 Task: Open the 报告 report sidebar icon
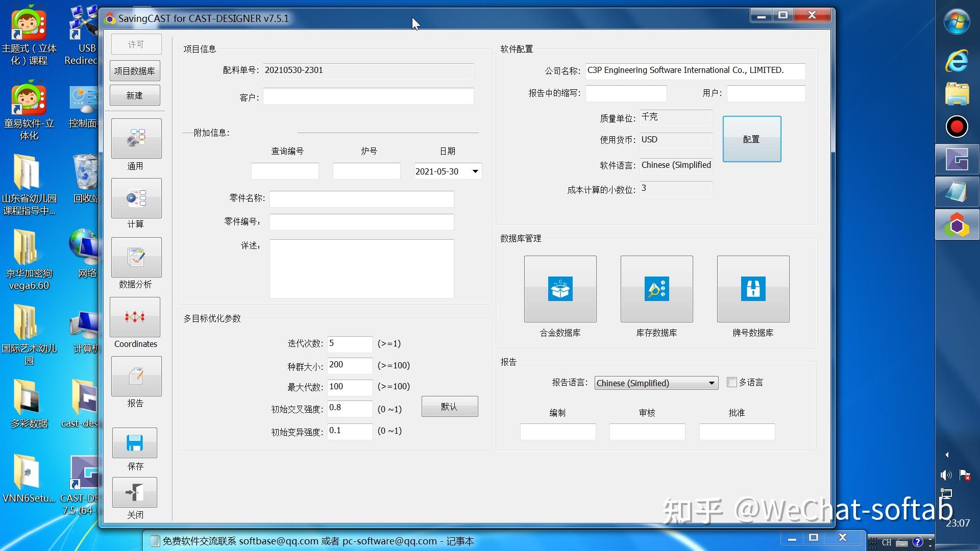tap(136, 376)
